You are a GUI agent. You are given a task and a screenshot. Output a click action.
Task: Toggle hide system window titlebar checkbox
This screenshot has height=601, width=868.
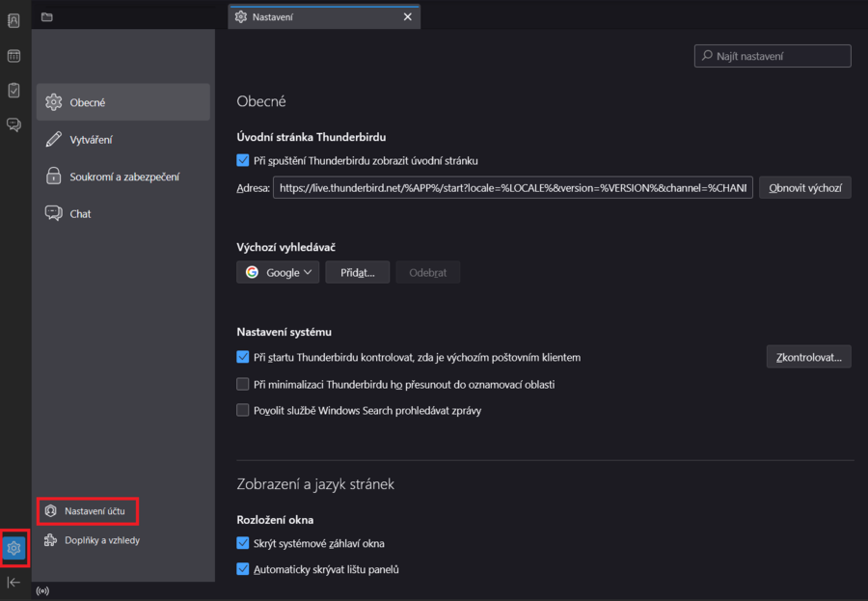(243, 543)
